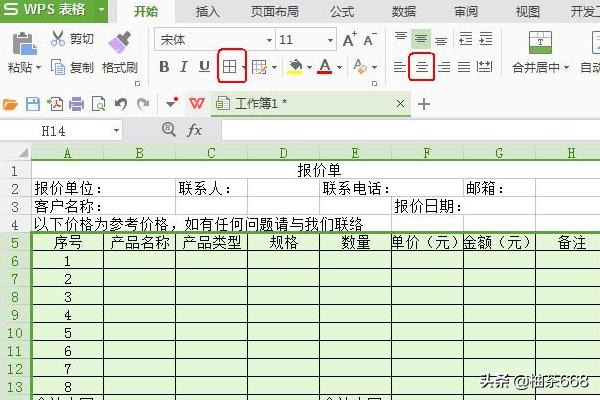Click the font color red A swatch
Screen dimensions: 600x400
click(x=324, y=67)
